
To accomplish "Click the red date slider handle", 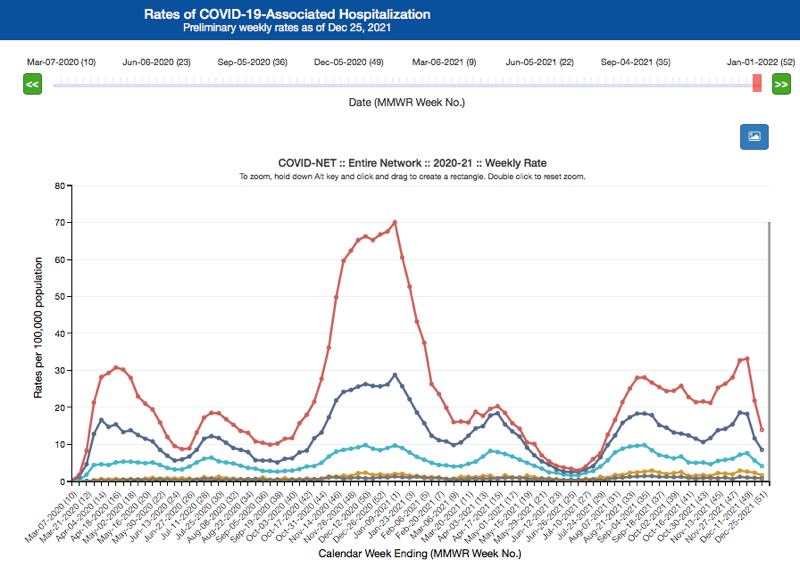I will pyautogui.click(x=757, y=84).
